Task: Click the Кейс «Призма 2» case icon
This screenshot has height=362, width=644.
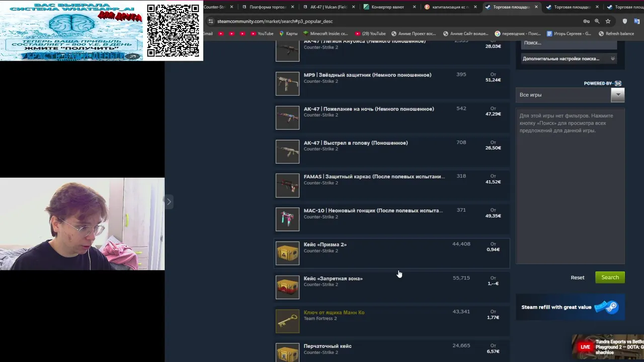Action: [287, 253]
